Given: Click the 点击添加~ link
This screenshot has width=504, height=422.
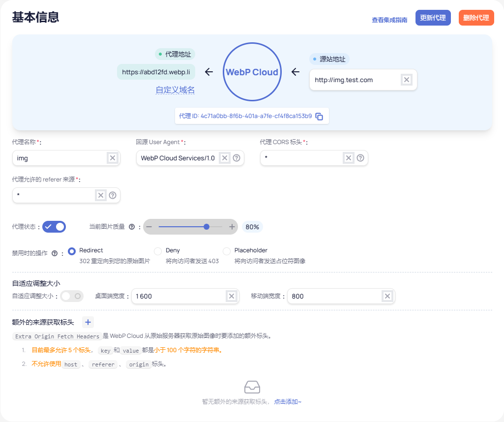Looking at the screenshot, I should click(288, 402).
